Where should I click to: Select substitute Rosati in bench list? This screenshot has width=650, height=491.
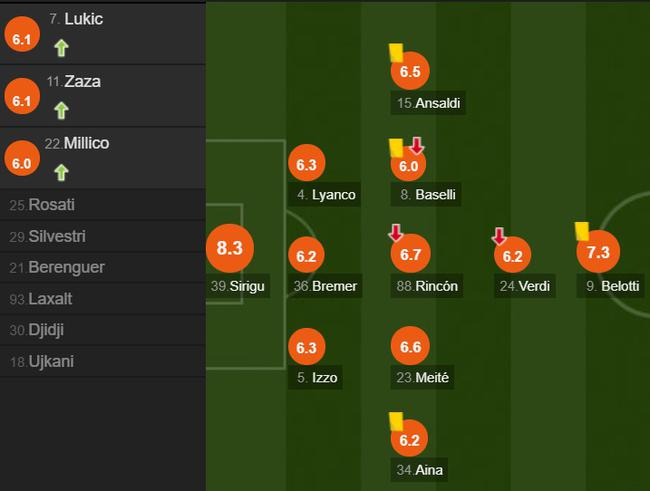55,205
